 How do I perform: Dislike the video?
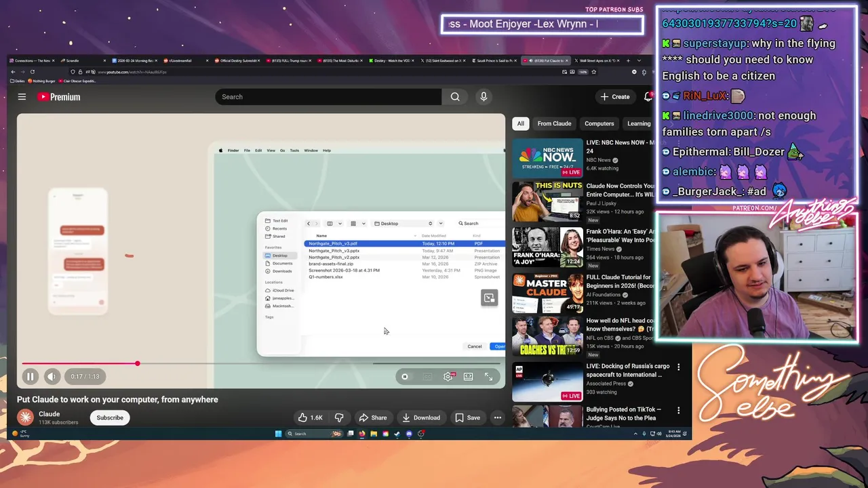[x=339, y=418]
